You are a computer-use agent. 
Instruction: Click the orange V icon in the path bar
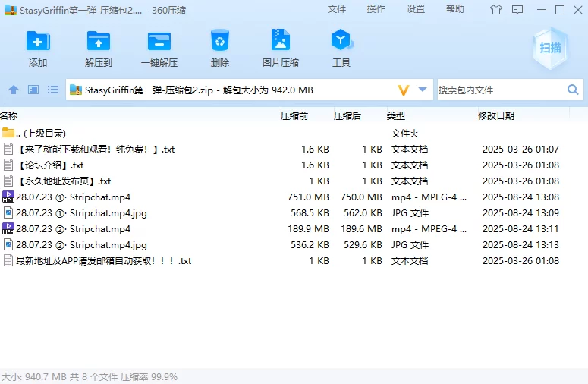403,90
